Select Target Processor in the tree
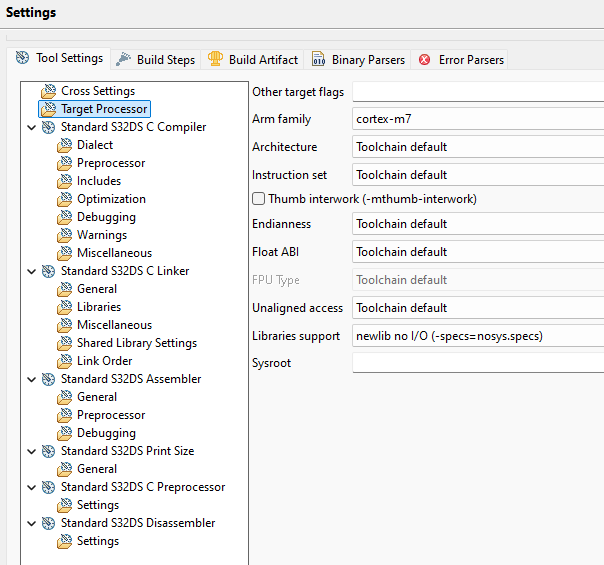Image resolution: width=604 pixels, height=565 pixels. pyautogui.click(x=104, y=109)
